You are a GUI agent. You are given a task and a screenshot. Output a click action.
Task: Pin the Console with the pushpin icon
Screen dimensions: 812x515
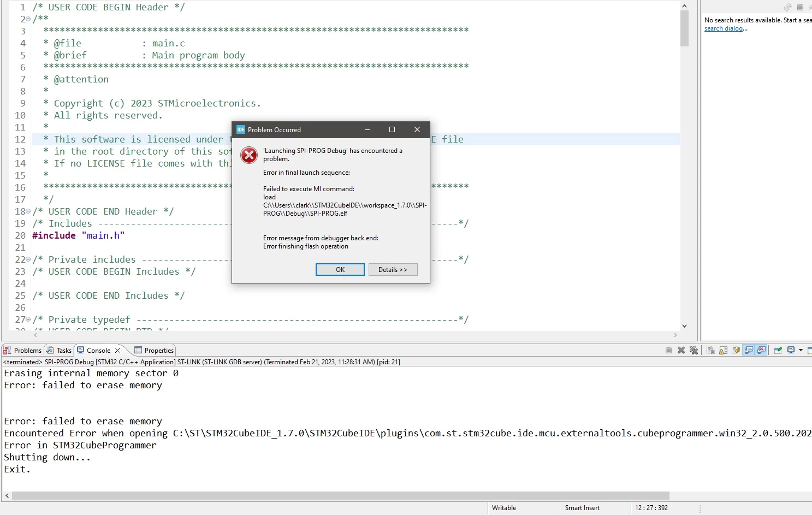click(x=778, y=351)
